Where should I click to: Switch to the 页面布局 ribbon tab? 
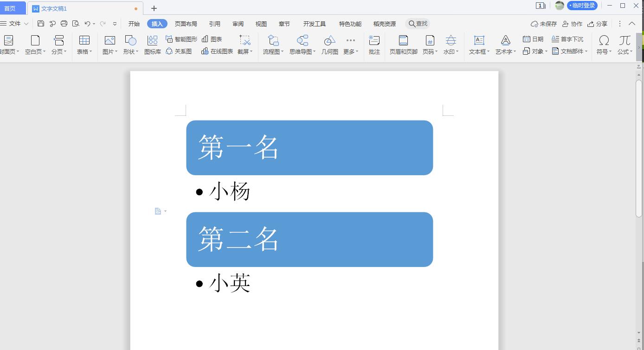tap(186, 24)
